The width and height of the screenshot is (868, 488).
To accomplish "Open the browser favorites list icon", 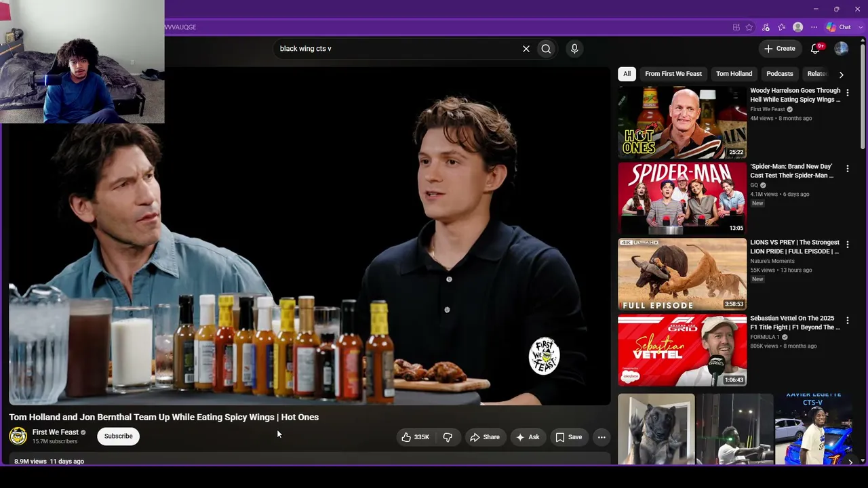I will (x=782, y=27).
